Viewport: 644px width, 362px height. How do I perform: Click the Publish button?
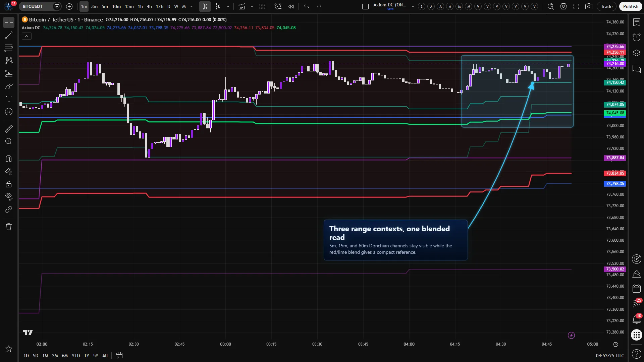click(x=631, y=6)
